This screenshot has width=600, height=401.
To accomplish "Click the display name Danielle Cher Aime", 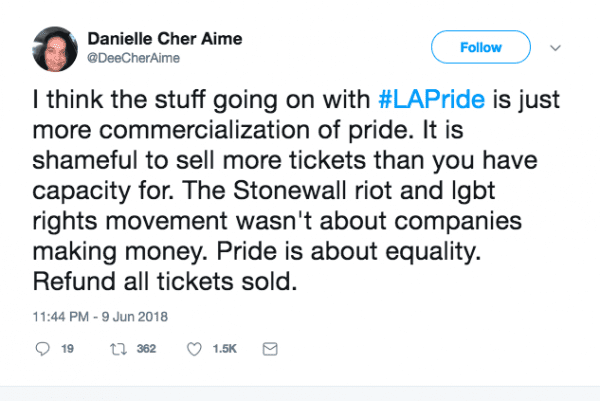I will point(165,39).
